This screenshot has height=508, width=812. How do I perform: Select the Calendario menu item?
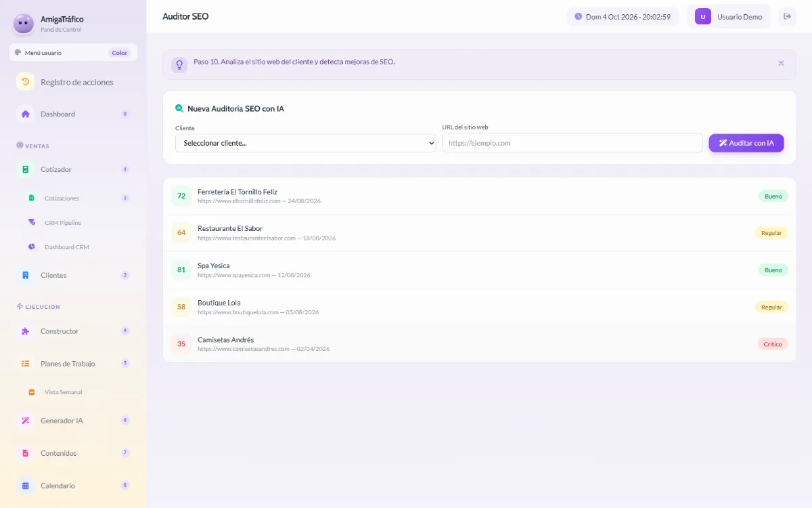[x=73, y=486]
